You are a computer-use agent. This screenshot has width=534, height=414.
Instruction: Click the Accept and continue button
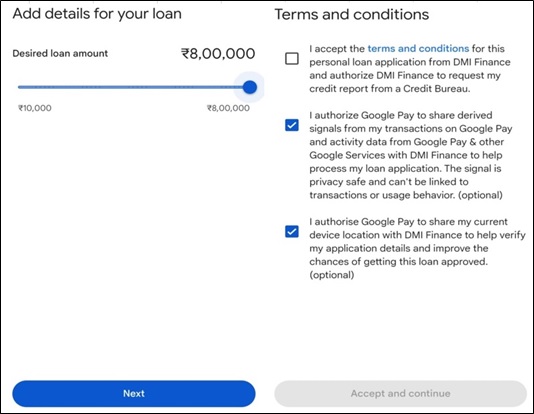coord(400,394)
